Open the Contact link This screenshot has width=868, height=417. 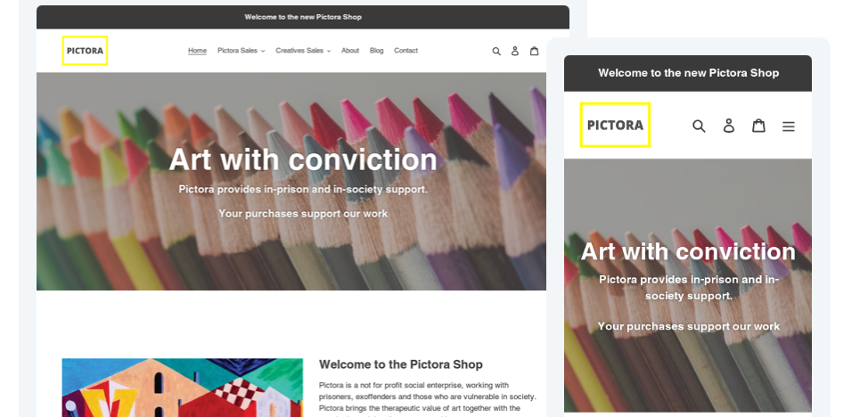[x=405, y=51]
